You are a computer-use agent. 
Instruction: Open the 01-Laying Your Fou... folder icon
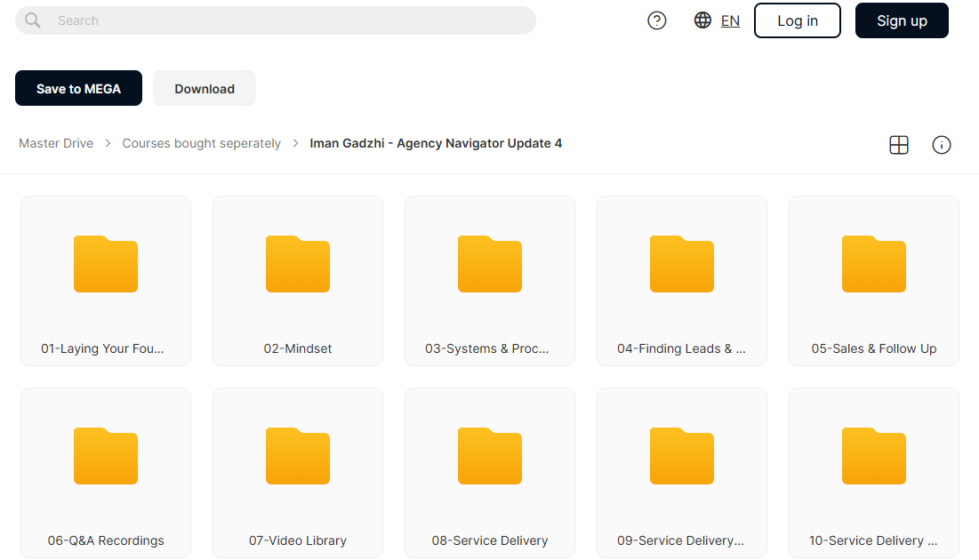106,264
